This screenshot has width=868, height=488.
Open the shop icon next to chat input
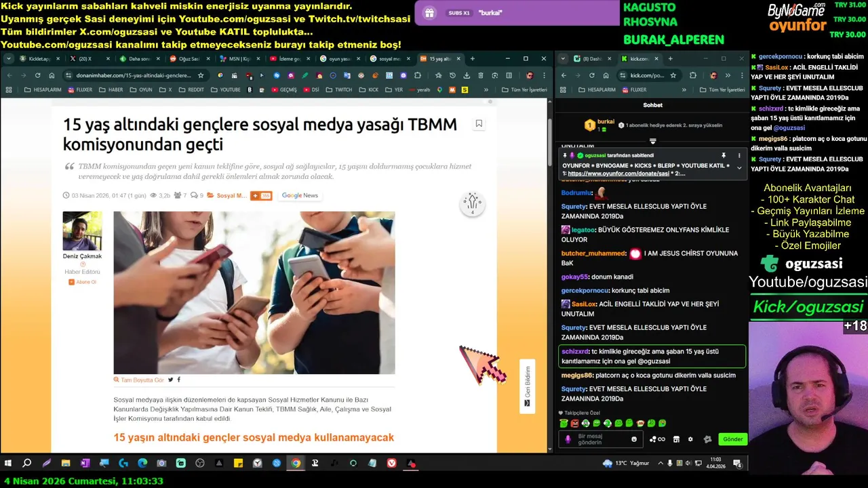676,439
